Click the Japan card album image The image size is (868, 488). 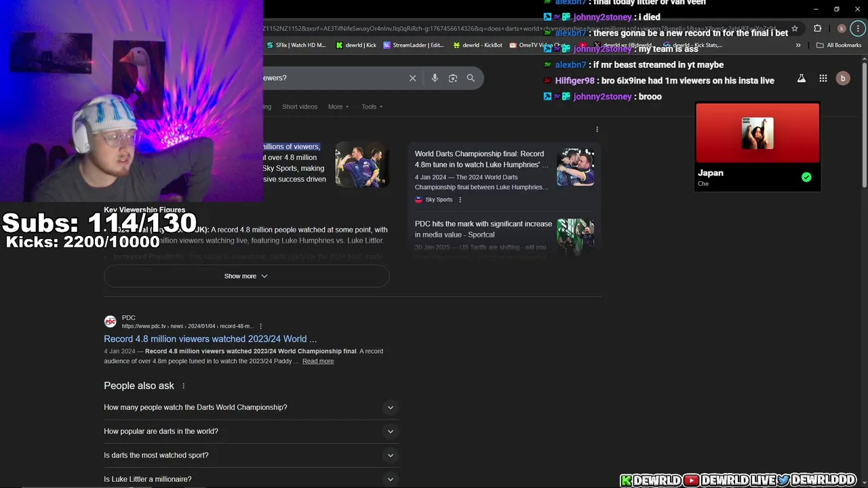757,134
